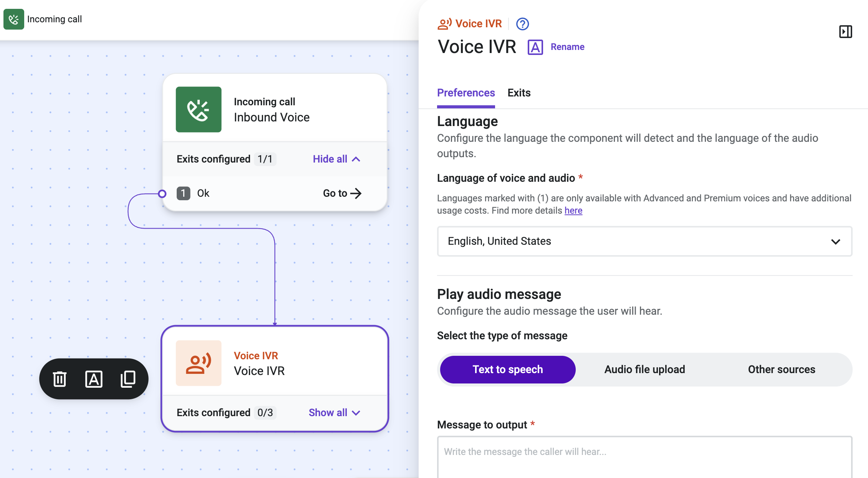This screenshot has width=868, height=478.
Task: Collapse the side panel with the collapse icon
Action: (845, 32)
